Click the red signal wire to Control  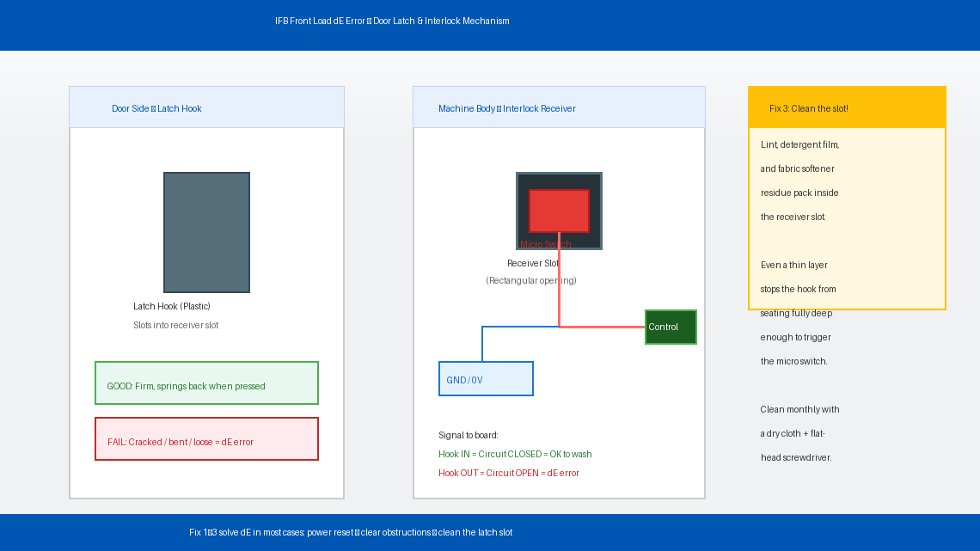(602, 327)
